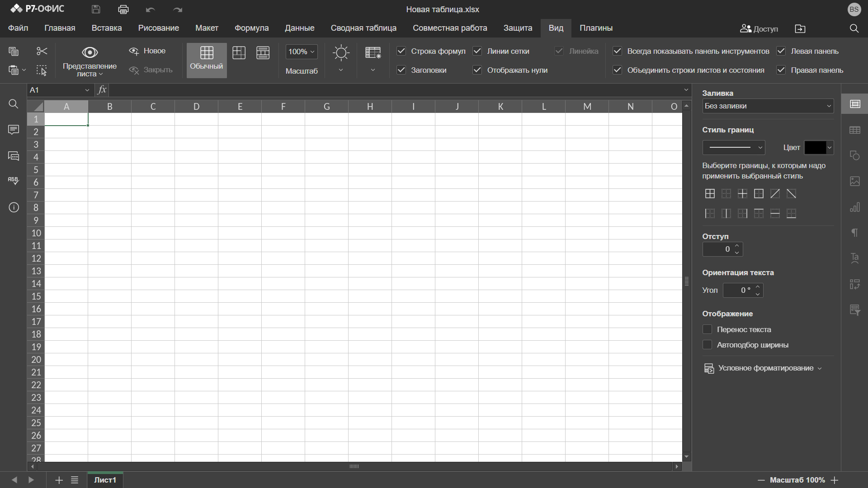The height and width of the screenshot is (488, 868).
Task: Open the Comments panel in left sidebar
Action: click(14, 130)
